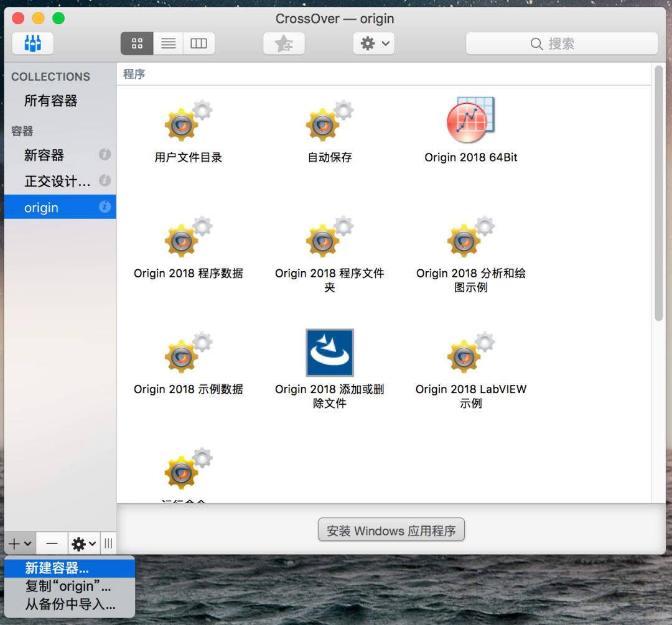The width and height of the screenshot is (672, 625).
Task: Open the bottle gear actions dropdown
Action: coord(84,544)
